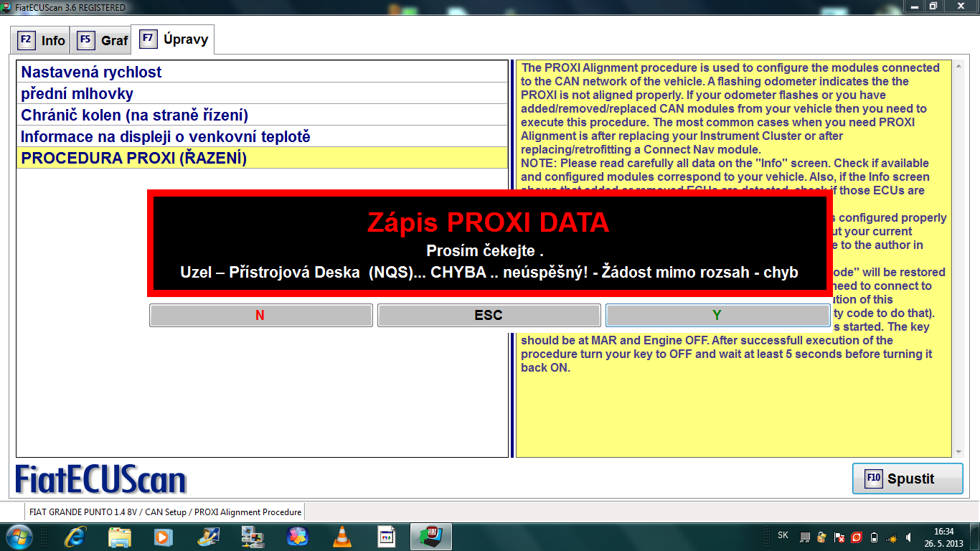The image size is (980, 551).
Task: Click the clock showing 16:34
Action: pos(943,537)
